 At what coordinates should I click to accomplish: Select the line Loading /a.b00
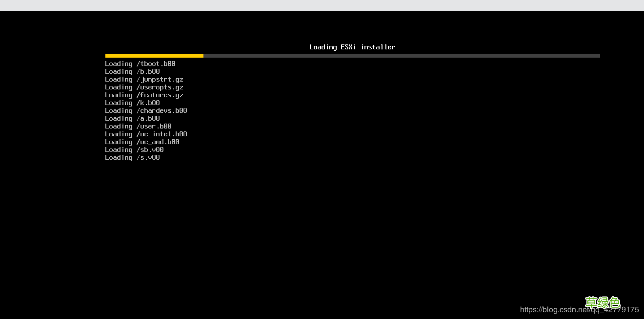(132, 118)
